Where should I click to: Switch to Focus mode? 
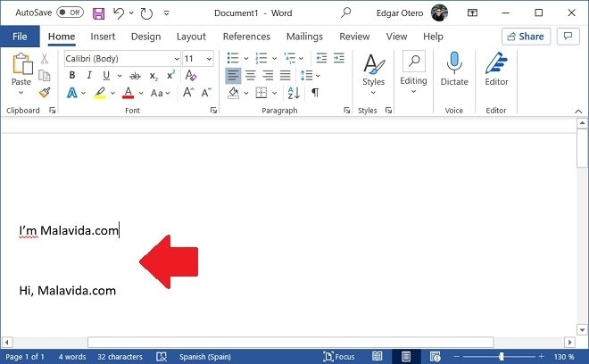339,357
